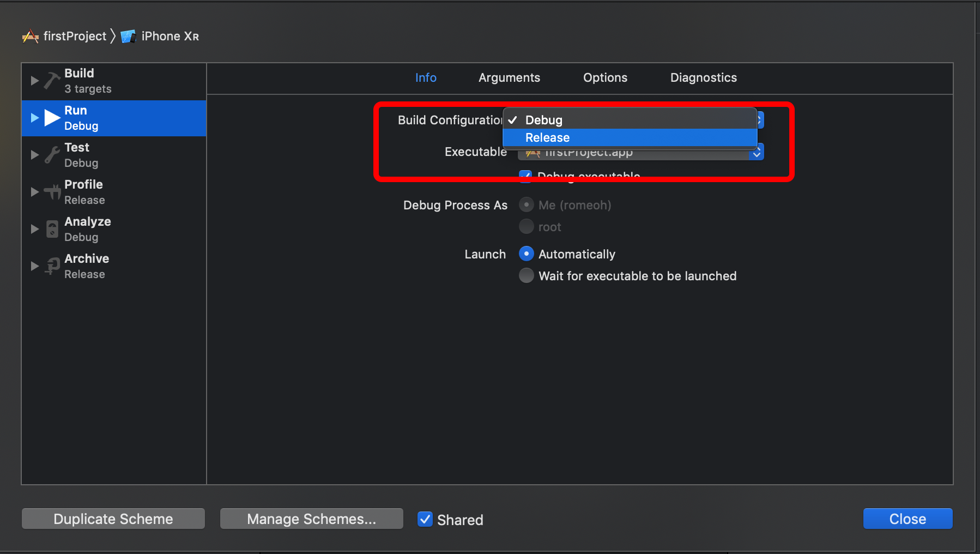Image resolution: width=980 pixels, height=554 pixels.
Task: Click the Duplicate Scheme button
Action: (x=113, y=519)
